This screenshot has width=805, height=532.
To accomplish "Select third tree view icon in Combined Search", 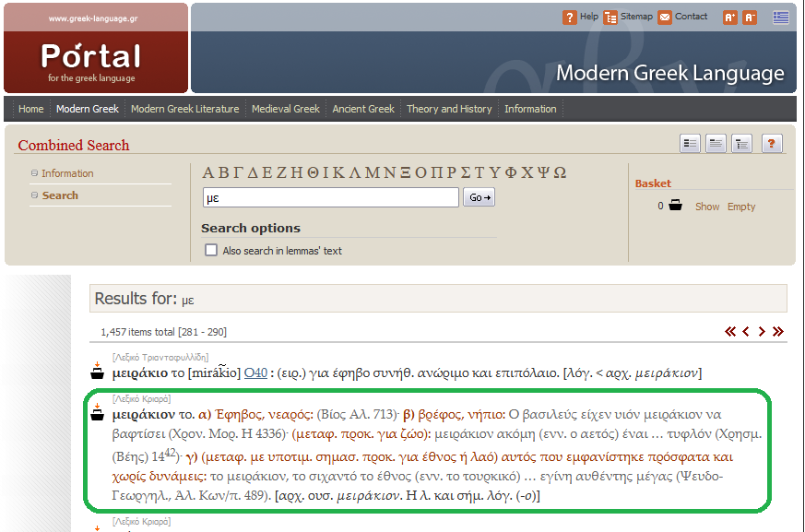I will pyautogui.click(x=742, y=144).
